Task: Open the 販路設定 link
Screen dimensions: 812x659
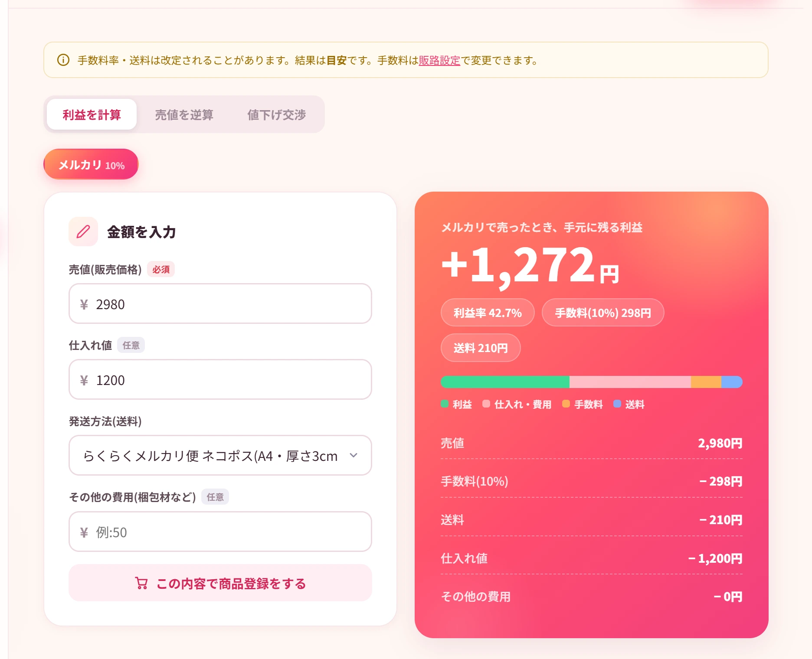Action: click(x=439, y=60)
